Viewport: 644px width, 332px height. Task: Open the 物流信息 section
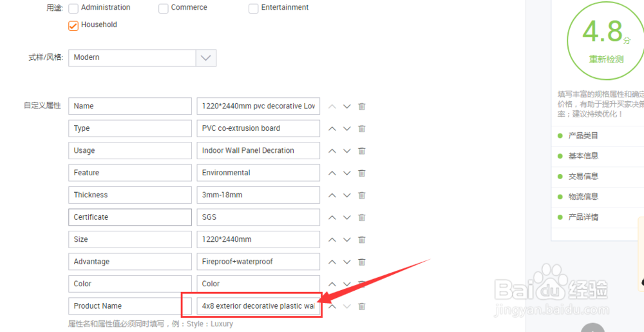(x=583, y=197)
